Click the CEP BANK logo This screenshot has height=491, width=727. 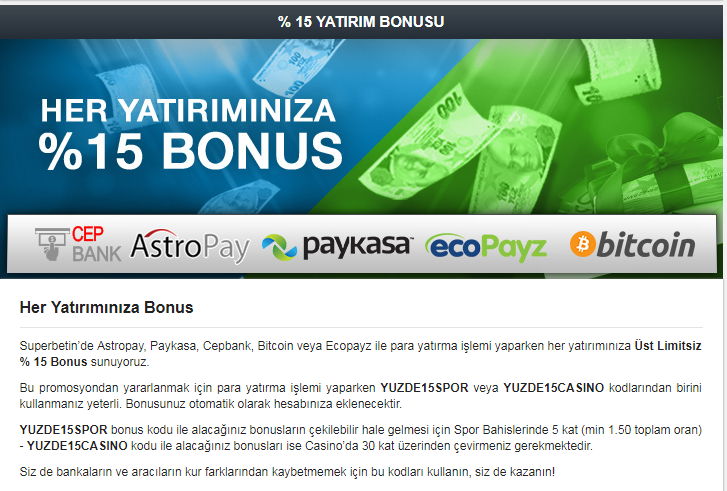pos(78,244)
